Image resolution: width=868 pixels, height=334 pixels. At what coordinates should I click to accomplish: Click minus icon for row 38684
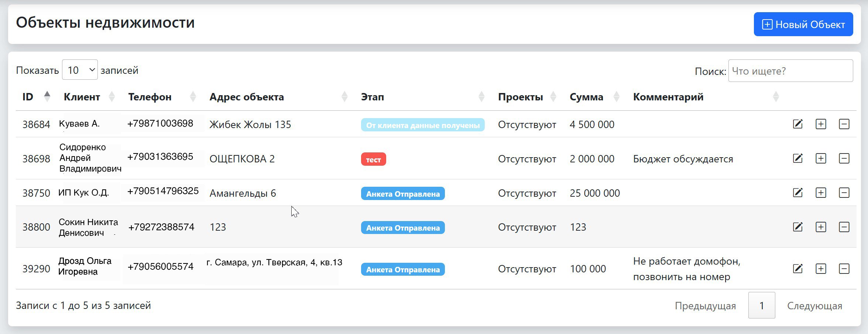844,124
